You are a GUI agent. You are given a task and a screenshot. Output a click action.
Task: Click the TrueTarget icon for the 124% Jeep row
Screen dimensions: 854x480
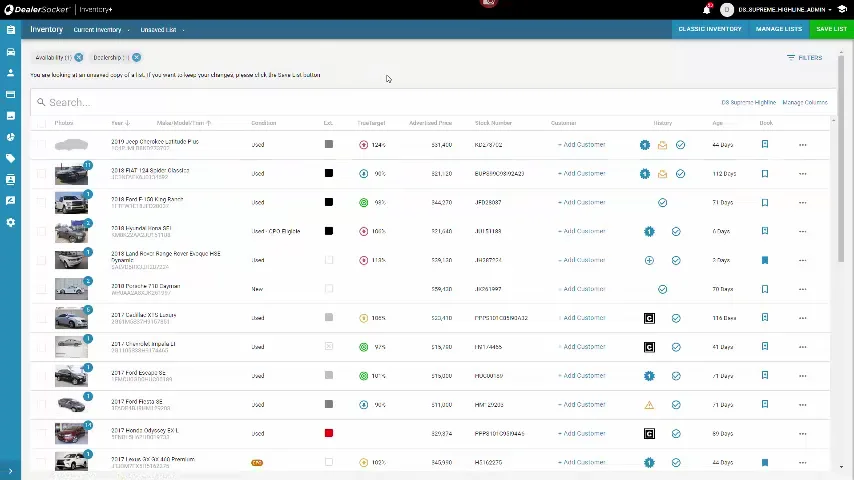[x=363, y=145]
